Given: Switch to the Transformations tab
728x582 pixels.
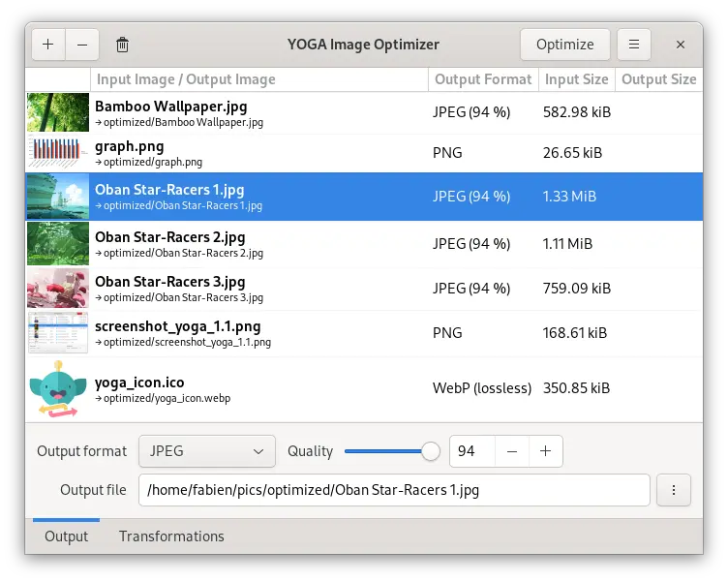Looking at the screenshot, I should [171, 536].
